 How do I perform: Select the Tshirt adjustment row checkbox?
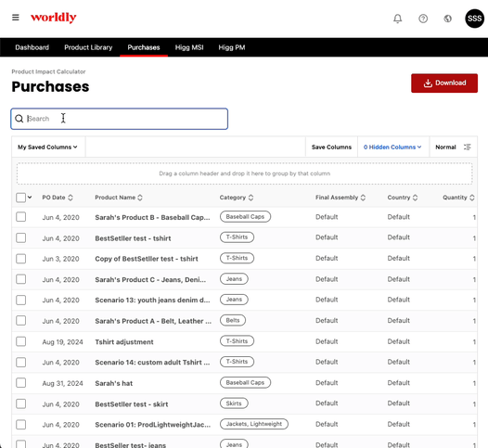click(20, 341)
